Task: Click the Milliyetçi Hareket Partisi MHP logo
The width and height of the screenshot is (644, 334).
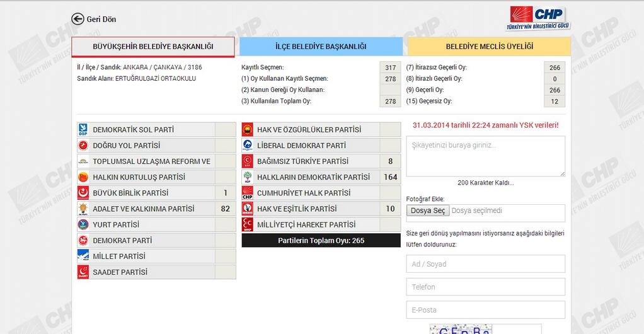Action: pyautogui.click(x=247, y=224)
